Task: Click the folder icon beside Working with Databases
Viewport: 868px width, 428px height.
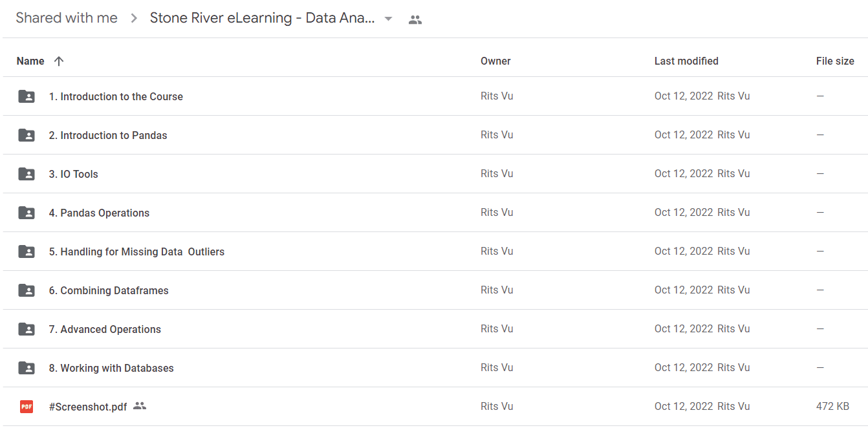Action: coord(27,368)
